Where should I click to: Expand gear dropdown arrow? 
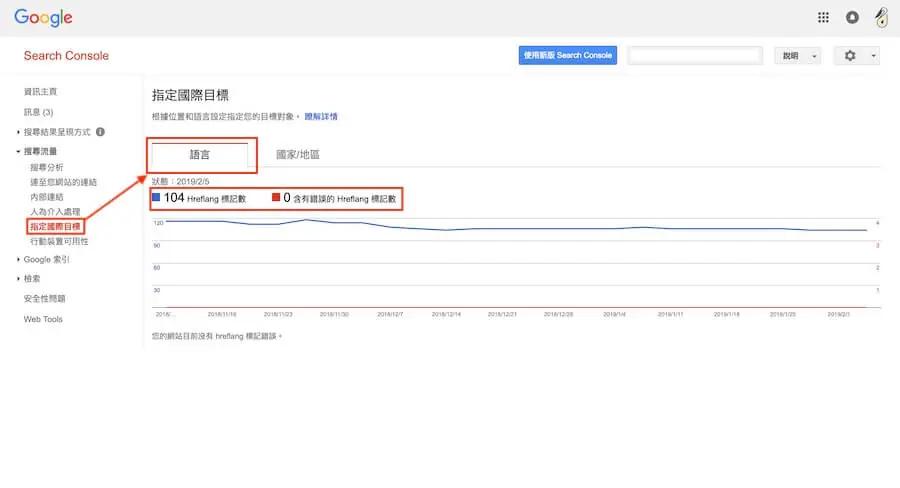[874, 56]
